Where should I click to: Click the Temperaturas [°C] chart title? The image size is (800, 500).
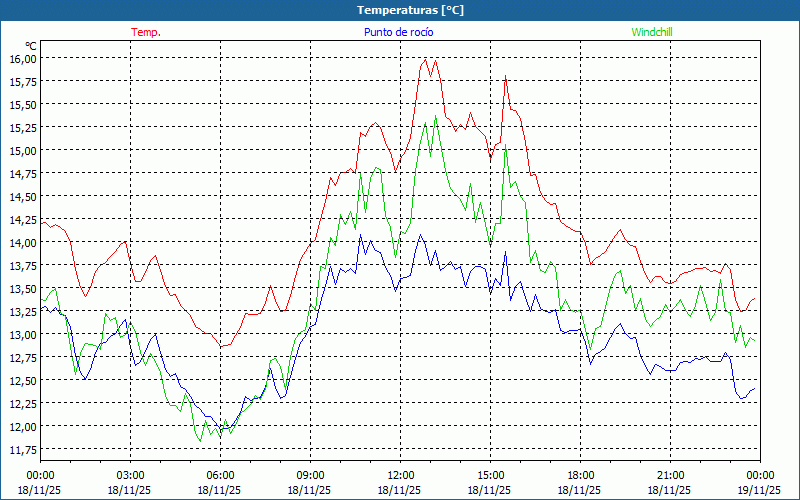(410, 10)
